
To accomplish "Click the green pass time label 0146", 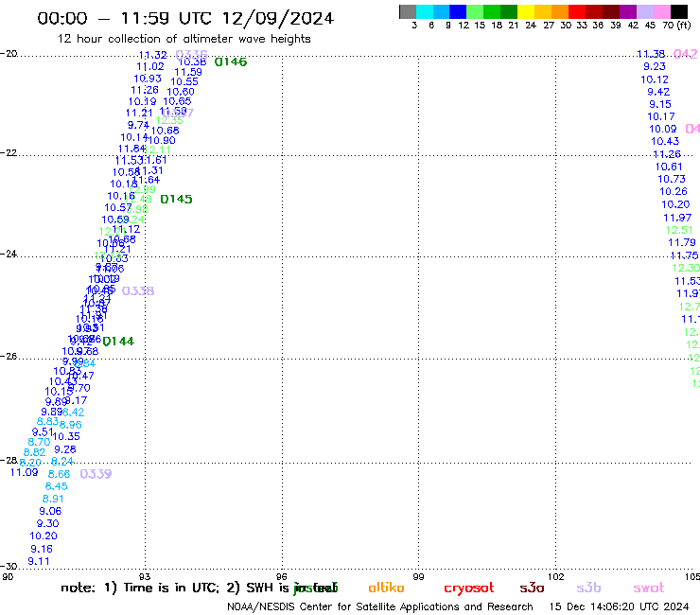I will click(231, 62).
